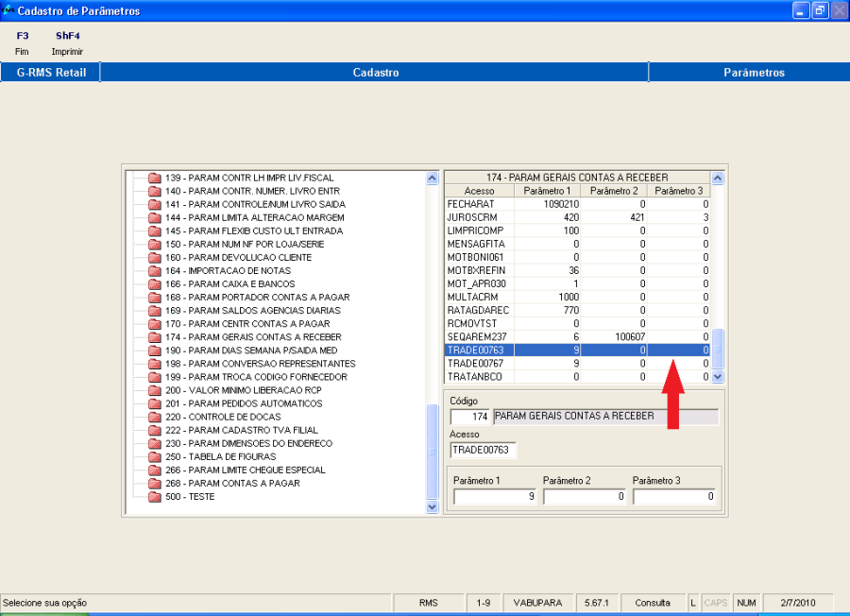Select the TRADE00767 table row

(577, 364)
